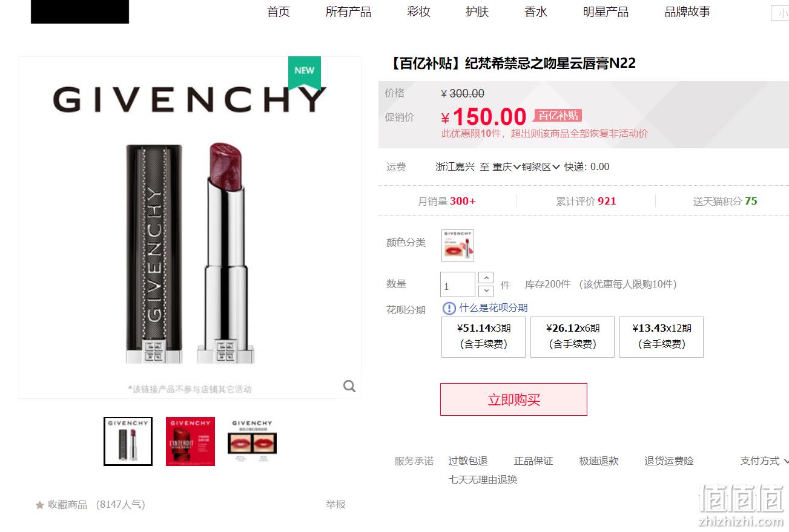Click the magnifier zoom icon on product image
Screen dimensions: 789x532
click(x=349, y=386)
